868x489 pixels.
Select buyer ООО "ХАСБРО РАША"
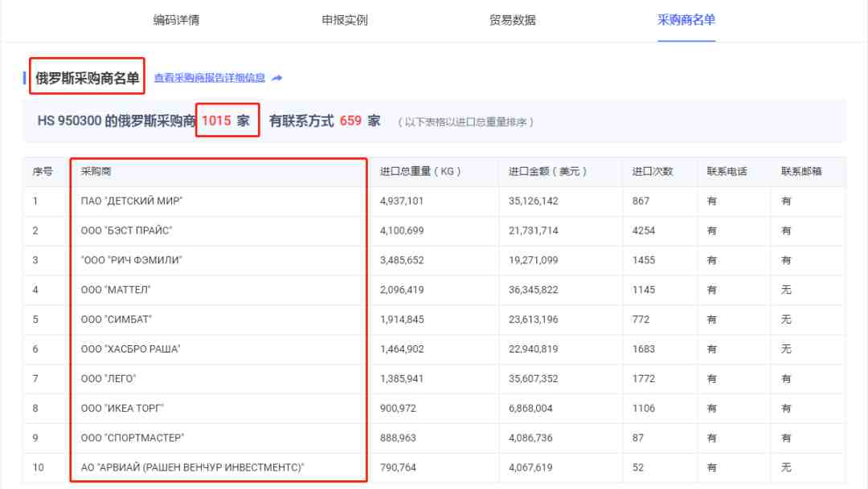131,349
